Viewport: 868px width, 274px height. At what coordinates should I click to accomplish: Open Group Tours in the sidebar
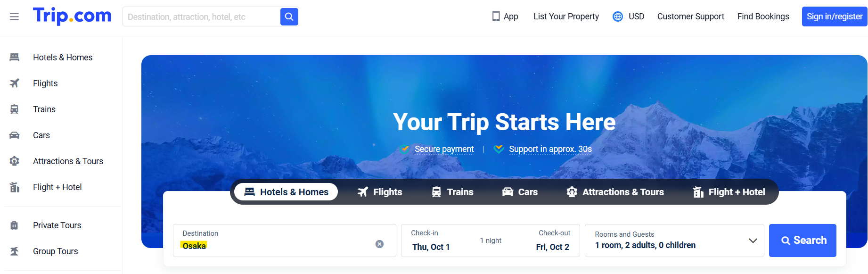pyautogui.click(x=55, y=251)
